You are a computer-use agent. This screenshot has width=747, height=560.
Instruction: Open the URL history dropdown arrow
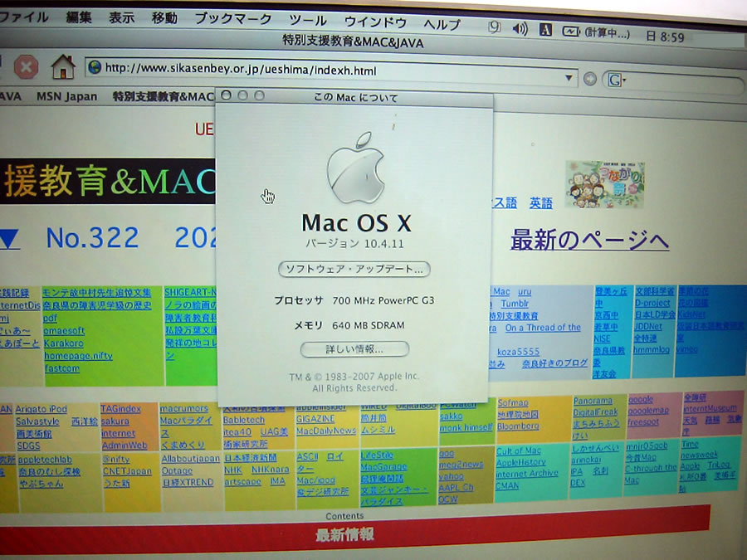[x=569, y=78]
